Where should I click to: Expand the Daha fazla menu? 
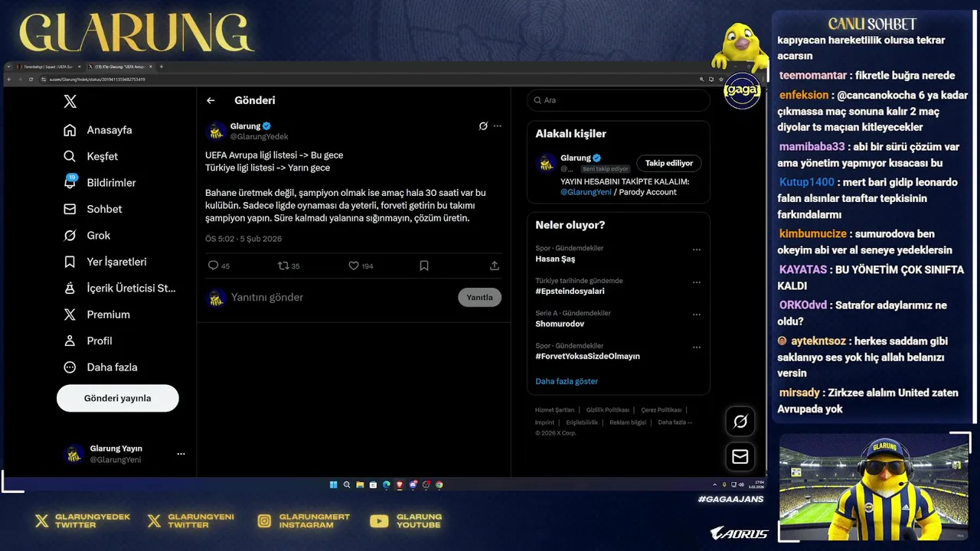point(100,367)
